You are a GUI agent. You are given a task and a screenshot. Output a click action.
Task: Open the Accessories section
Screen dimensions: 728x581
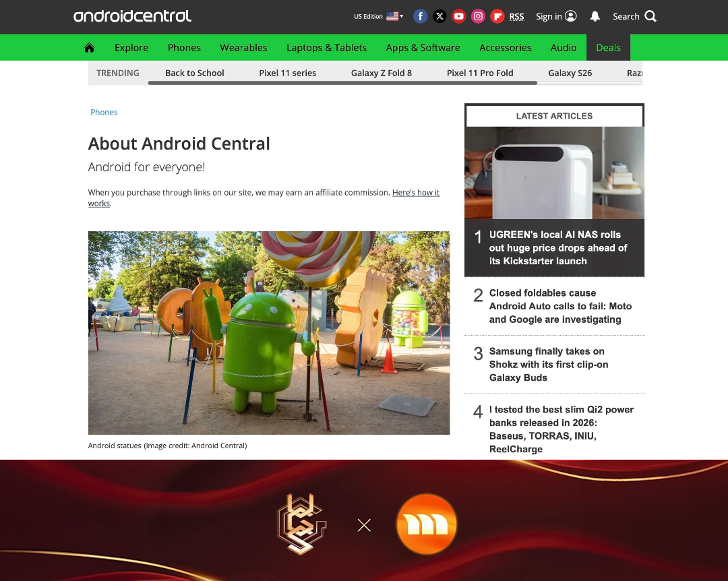[x=505, y=47]
